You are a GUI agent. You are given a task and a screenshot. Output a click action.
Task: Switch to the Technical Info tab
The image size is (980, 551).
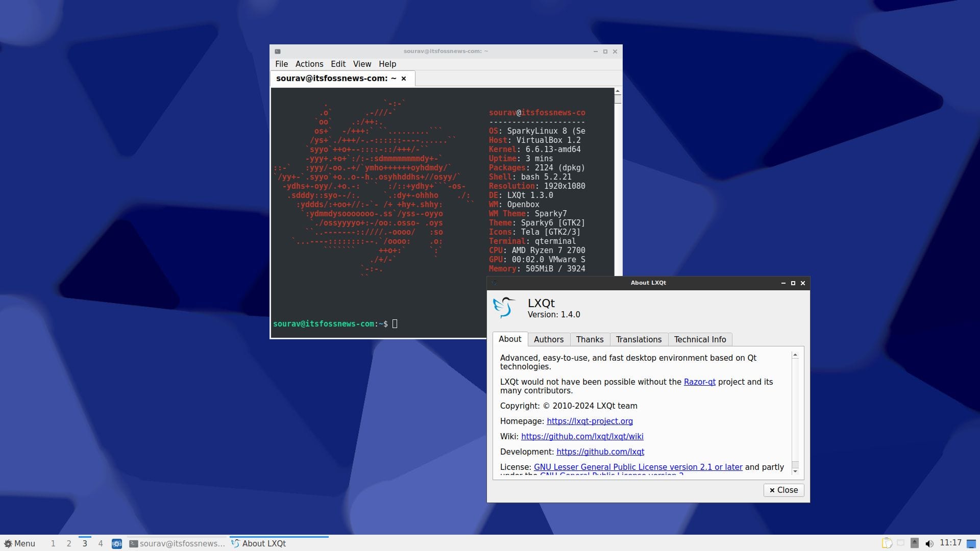tap(700, 339)
